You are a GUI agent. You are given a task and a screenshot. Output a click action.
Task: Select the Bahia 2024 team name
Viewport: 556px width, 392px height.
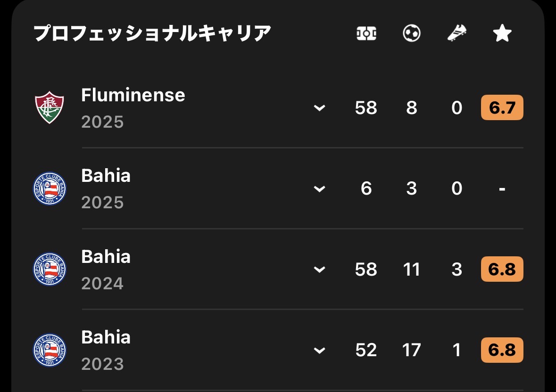pos(106,257)
